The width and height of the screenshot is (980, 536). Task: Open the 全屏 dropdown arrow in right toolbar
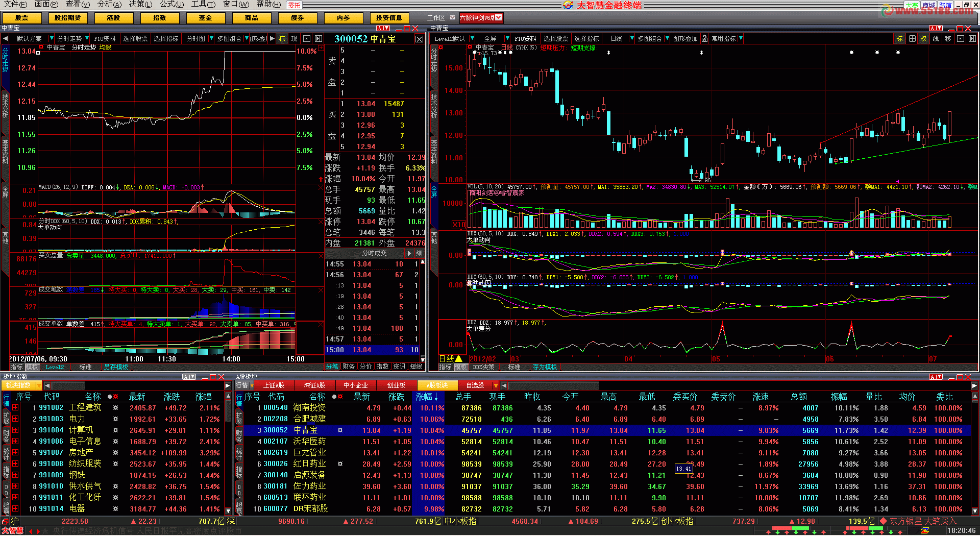point(507,39)
